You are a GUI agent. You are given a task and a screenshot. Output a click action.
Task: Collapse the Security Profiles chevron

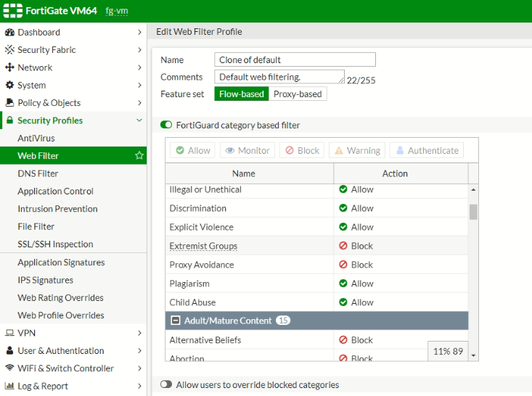tap(139, 120)
